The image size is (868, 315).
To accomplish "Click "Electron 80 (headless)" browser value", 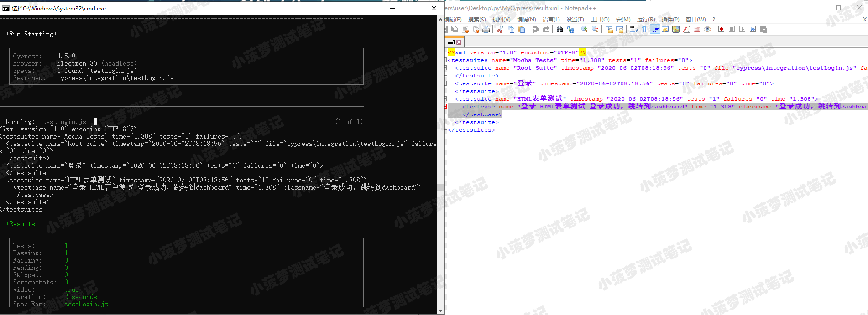I will 97,63.
